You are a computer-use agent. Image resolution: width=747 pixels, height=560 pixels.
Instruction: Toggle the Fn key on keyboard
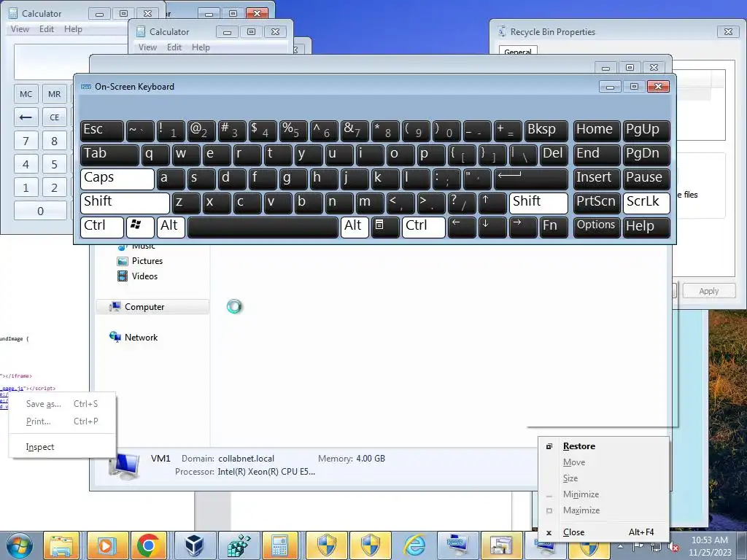point(554,227)
